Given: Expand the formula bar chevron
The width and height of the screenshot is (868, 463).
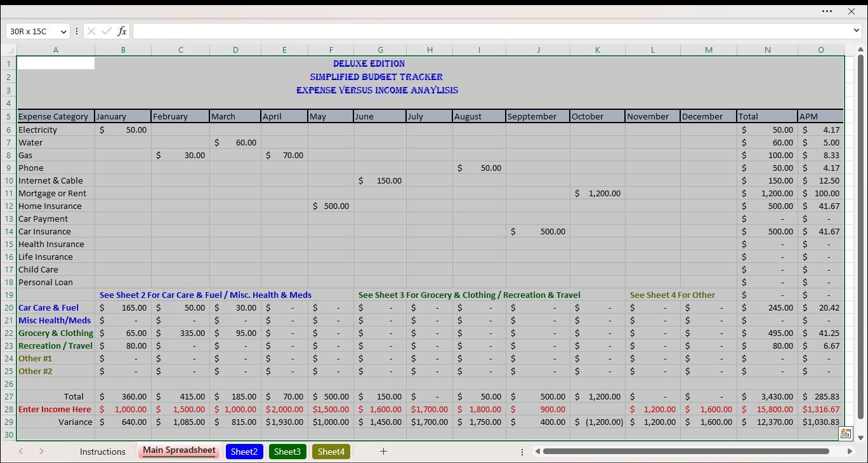Looking at the screenshot, I should point(857,30).
